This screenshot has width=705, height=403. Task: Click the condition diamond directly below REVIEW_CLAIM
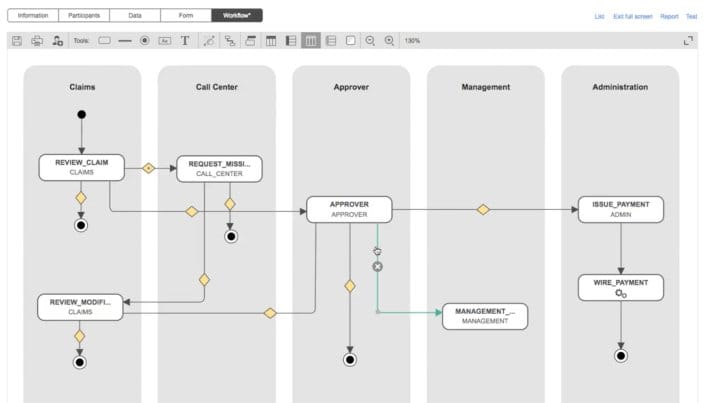(81, 198)
